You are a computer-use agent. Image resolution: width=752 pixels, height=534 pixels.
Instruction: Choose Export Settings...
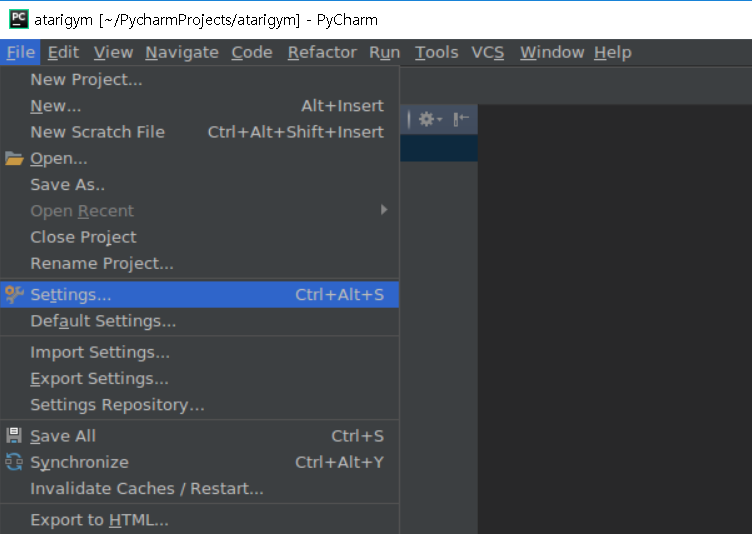tap(200, 379)
